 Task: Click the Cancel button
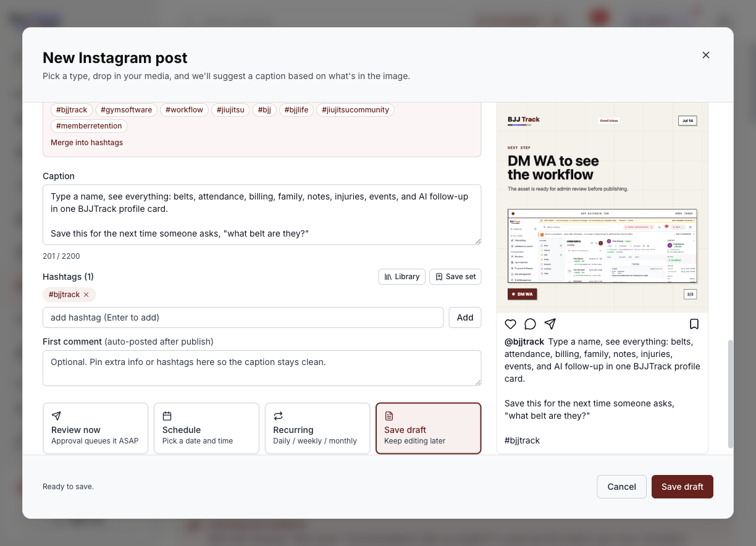tap(621, 487)
